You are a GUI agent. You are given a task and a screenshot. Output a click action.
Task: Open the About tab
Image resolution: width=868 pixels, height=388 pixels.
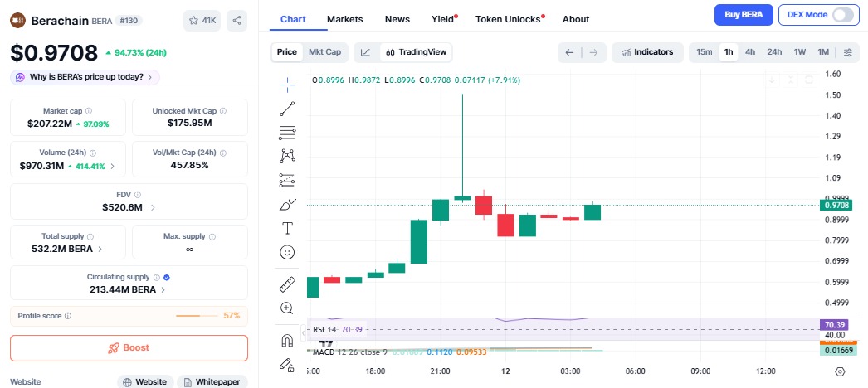tap(576, 19)
